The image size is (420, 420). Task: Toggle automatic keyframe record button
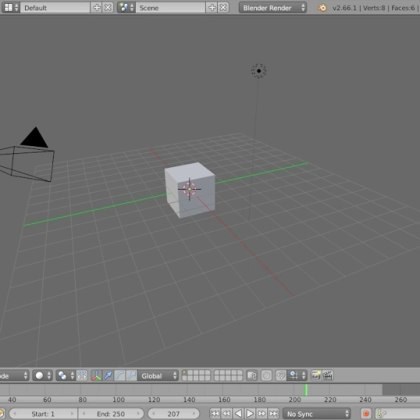point(366,414)
